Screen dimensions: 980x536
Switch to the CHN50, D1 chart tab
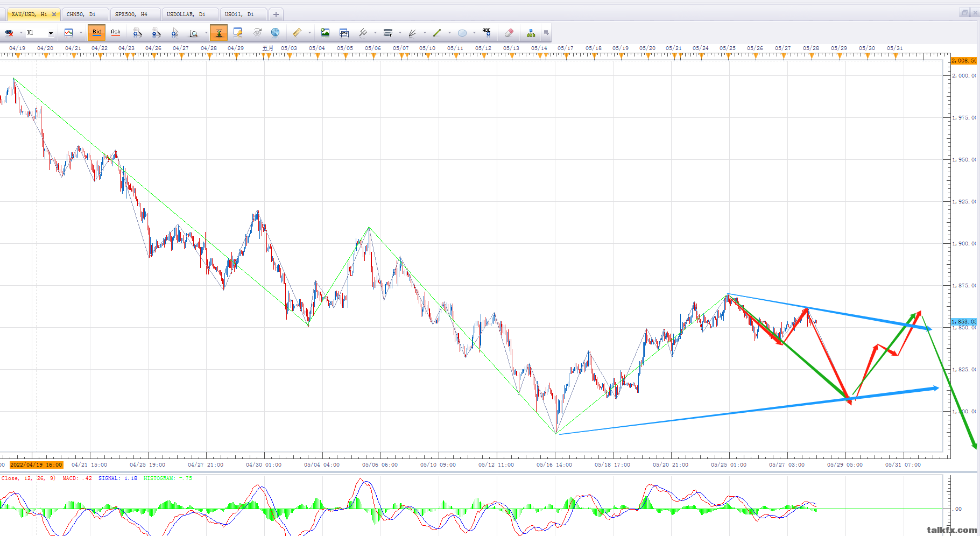click(85, 15)
